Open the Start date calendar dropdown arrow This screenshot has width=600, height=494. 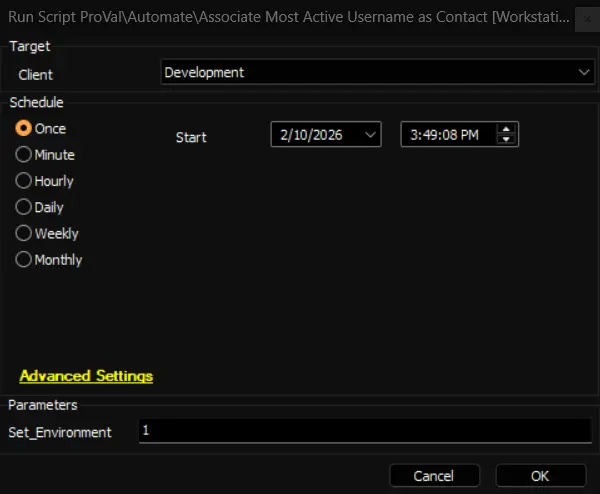[370, 135]
